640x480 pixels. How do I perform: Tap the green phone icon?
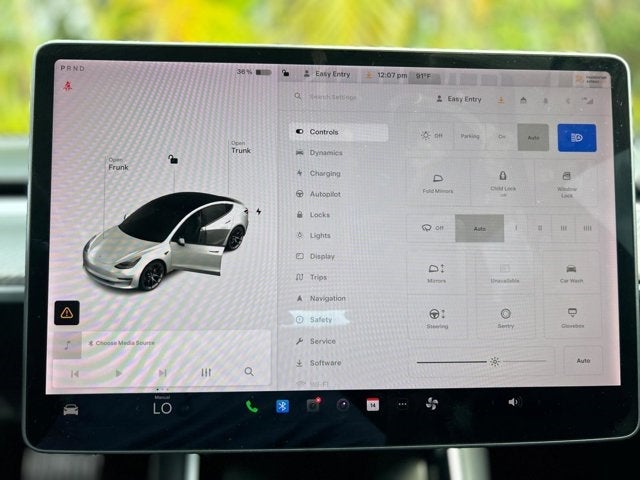(x=252, y=406)
